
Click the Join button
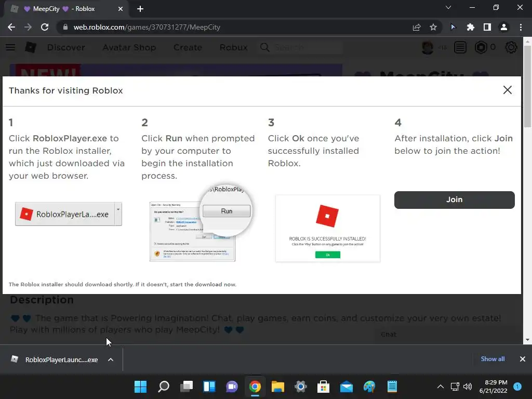coord(454,200)
